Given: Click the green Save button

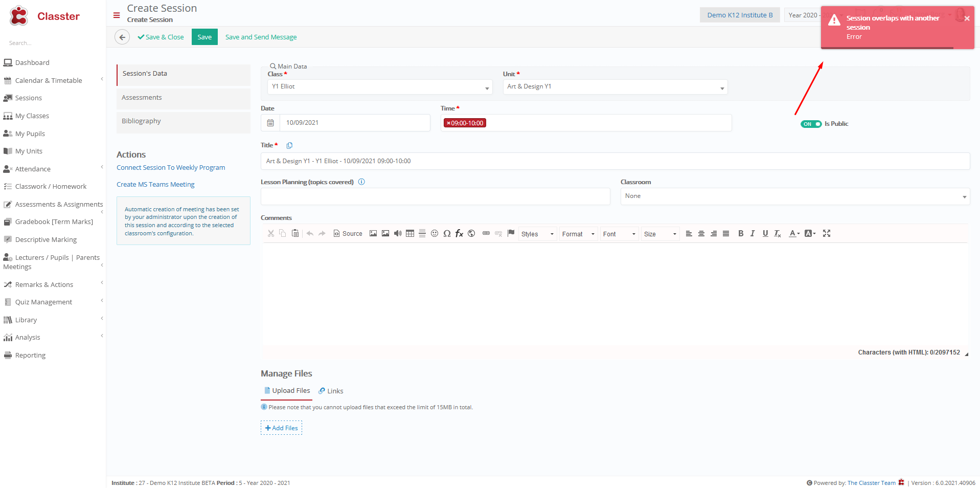Looking at the screenshot, I should [204, 37].
